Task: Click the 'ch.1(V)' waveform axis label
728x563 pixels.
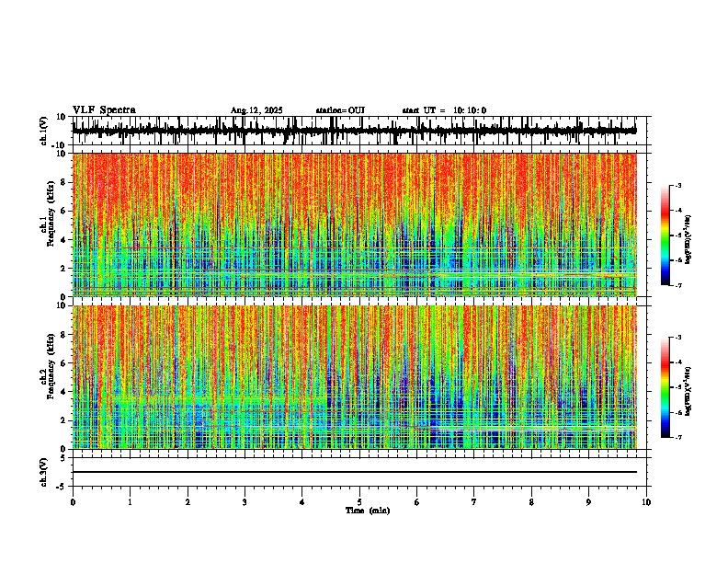Action: point(45,131)
